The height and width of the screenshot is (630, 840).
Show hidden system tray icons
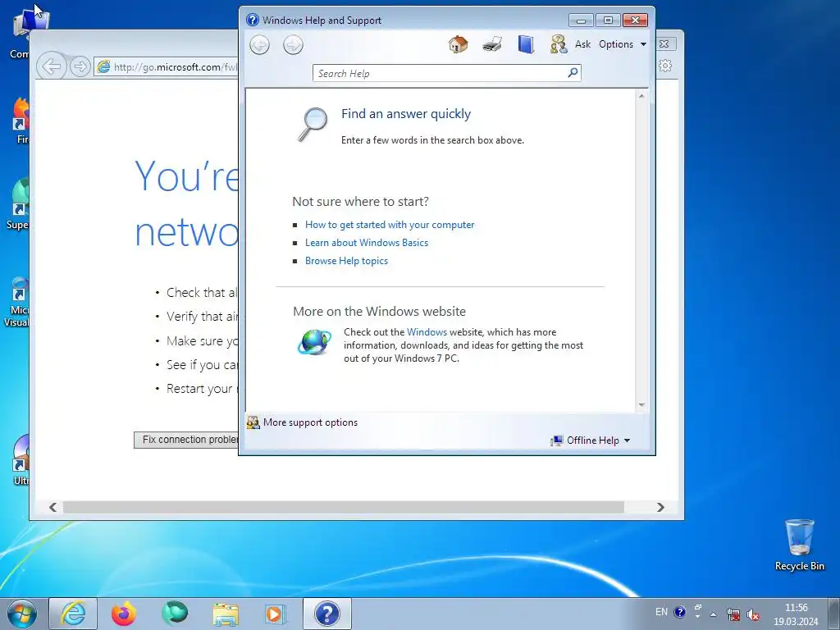(x=713, y=614)
